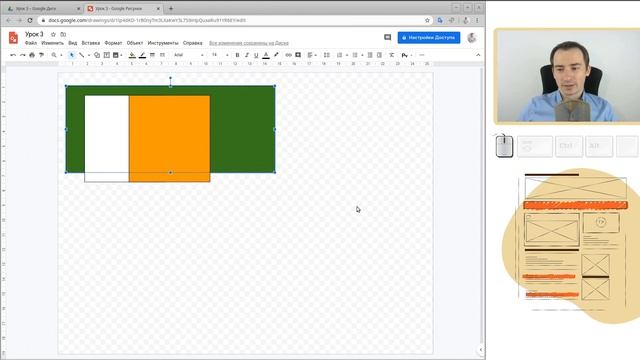This screenshot has height=360, width=640.
Task: Click the Google Drawings home logo
Action: (13, 38)
